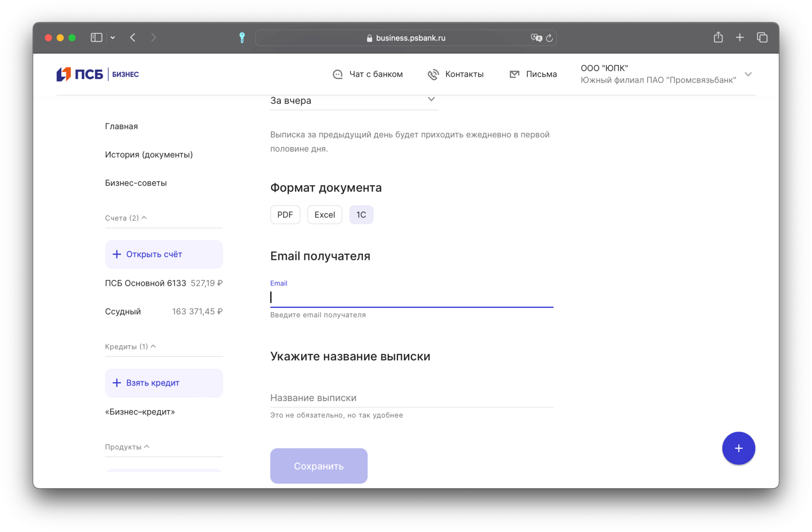
Task: Click the round blue plus floating button
Action: tap(739, 448)
